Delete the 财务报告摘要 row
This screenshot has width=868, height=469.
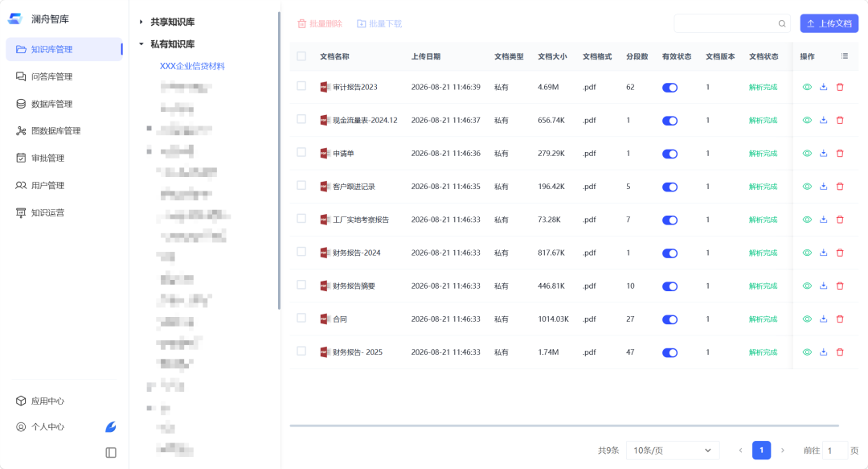(840, 286)
